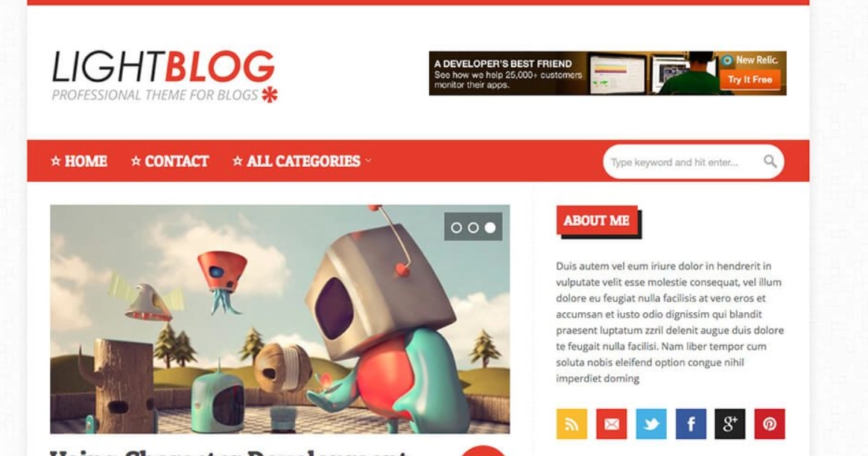Screen dimensions: 868x456
Task: Open the Twitter bird icon
Action: click(x=651, y=424)
